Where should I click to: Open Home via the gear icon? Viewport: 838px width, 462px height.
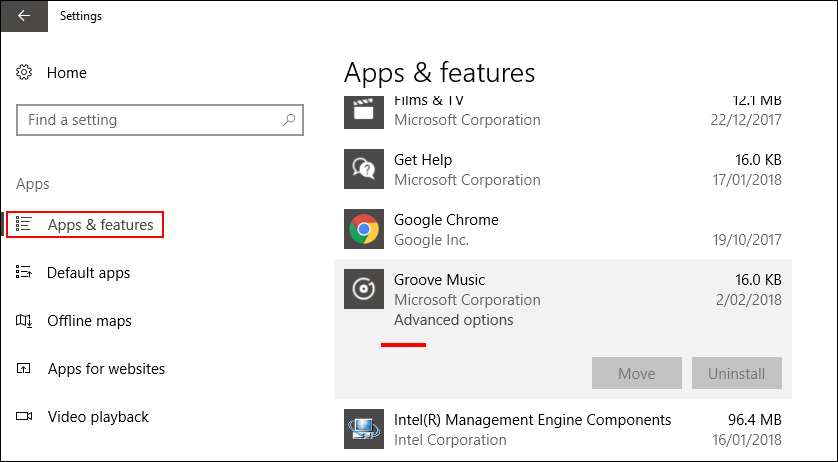(24, 72)
